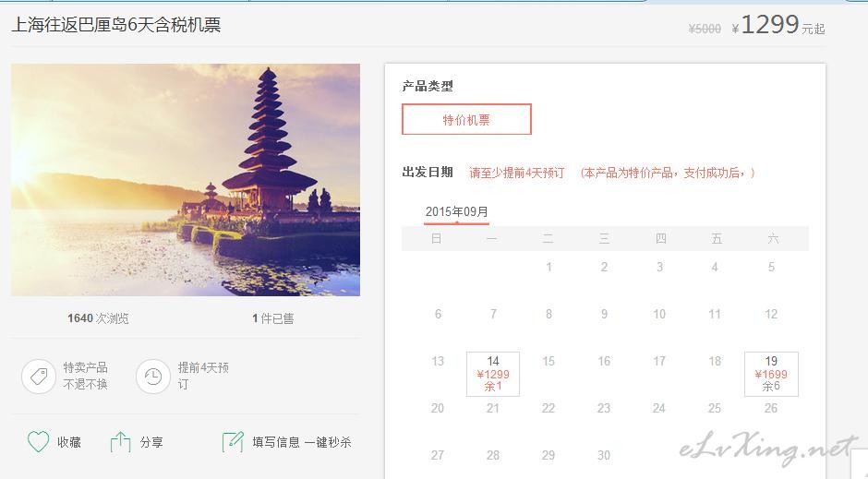Viewport: 868px width, 479px height.
Task: Click the price tag special-offer icon
Action: click(39, 377)
